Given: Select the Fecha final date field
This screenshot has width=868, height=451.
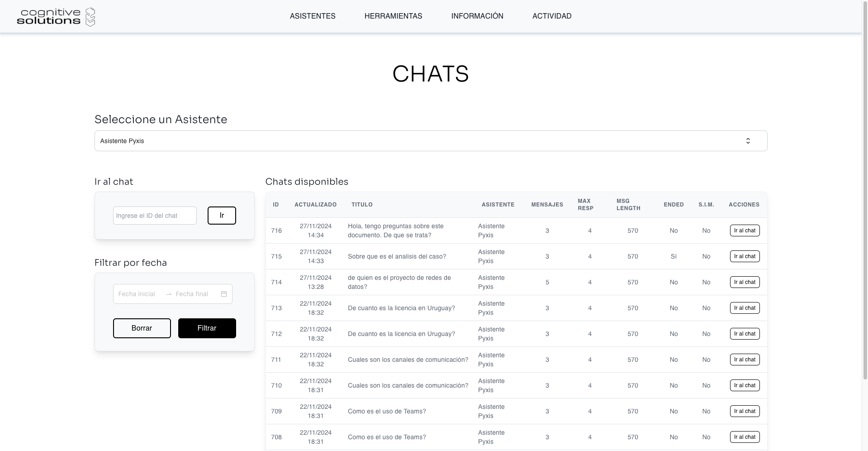Looking at the screenshot, I should (192, 294).
